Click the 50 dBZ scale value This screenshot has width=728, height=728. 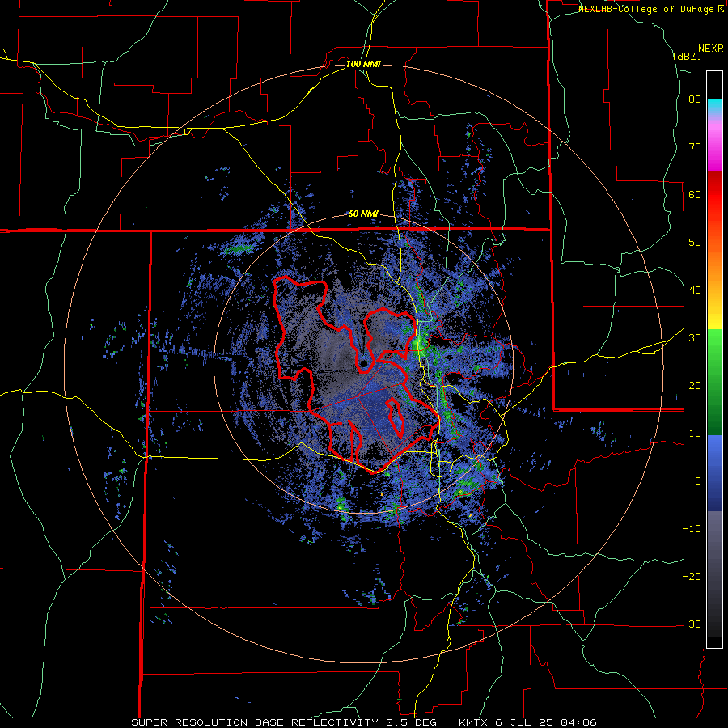[x=695, y=243]
